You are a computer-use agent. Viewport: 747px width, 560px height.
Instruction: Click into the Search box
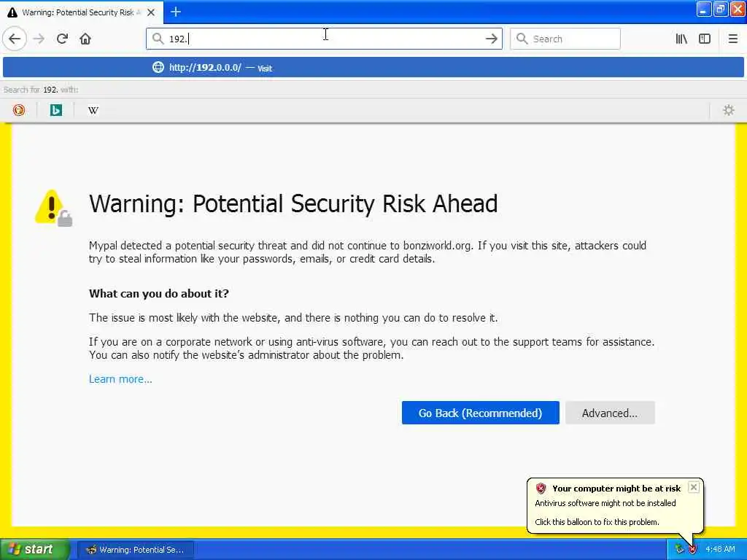(x=565, y=39)
